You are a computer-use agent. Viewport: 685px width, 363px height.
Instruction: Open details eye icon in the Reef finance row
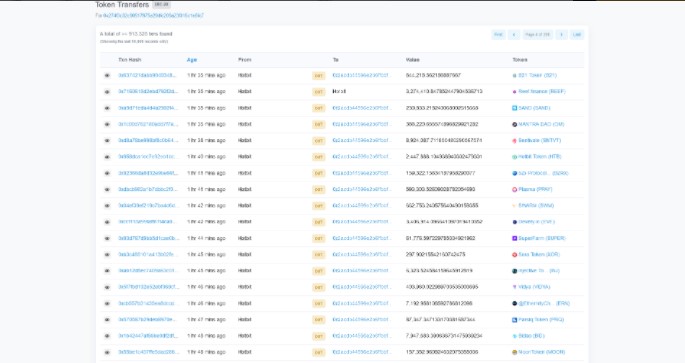tap(107, 92)
